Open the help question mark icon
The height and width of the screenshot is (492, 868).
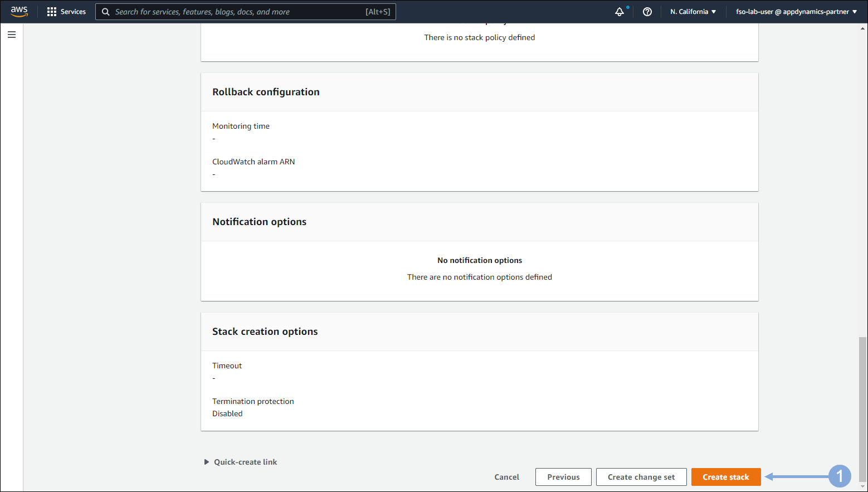(647, 12)
